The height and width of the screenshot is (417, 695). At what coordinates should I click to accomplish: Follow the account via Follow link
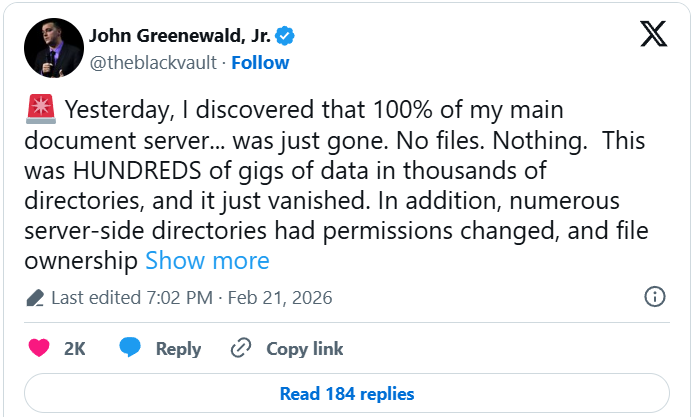261,62
